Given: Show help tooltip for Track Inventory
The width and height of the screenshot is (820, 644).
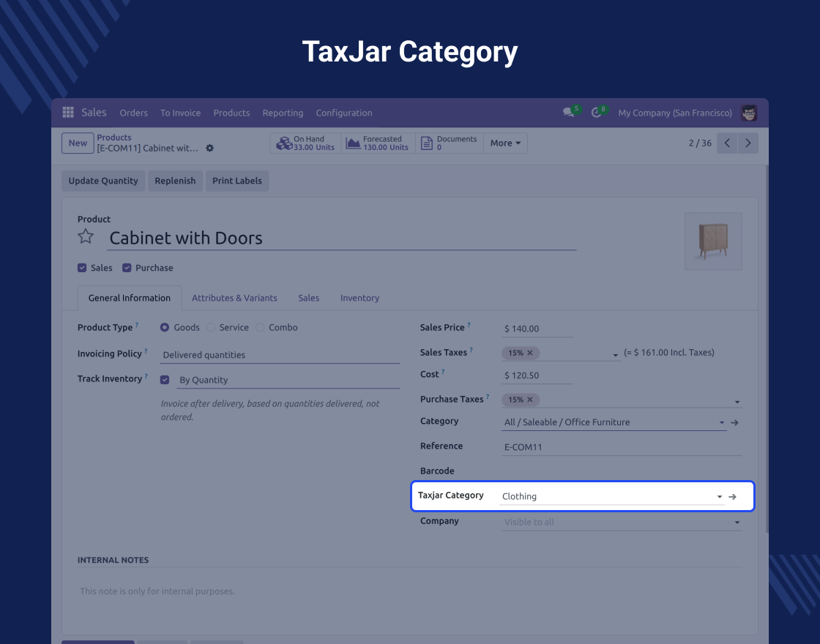Looking at the screenshot, I should [x=146, y=376].
